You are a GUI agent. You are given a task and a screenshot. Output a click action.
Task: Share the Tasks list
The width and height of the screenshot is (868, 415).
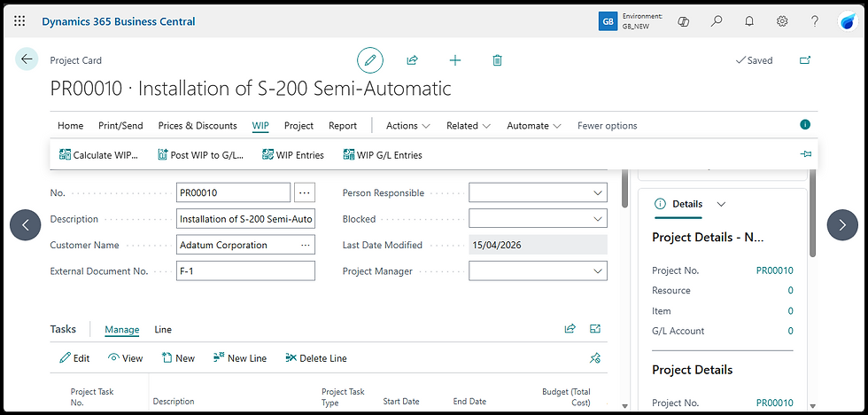coord(570,329)
